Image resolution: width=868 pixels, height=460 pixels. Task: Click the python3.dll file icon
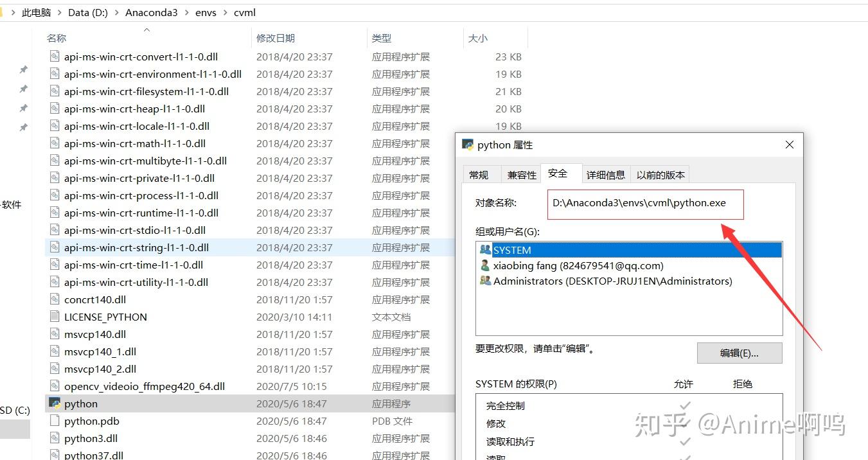pyautogui.click(x=55, y=438)
